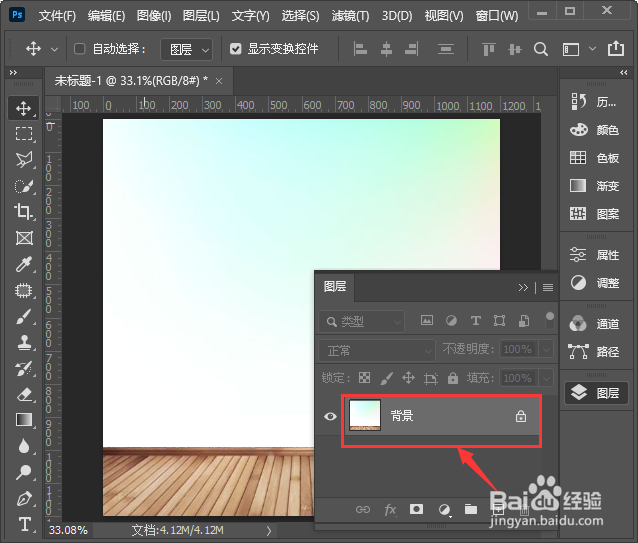Screen dimensions: 638x543
Task: Click the 背景 layer thumbnail
Action: point(365,415)
